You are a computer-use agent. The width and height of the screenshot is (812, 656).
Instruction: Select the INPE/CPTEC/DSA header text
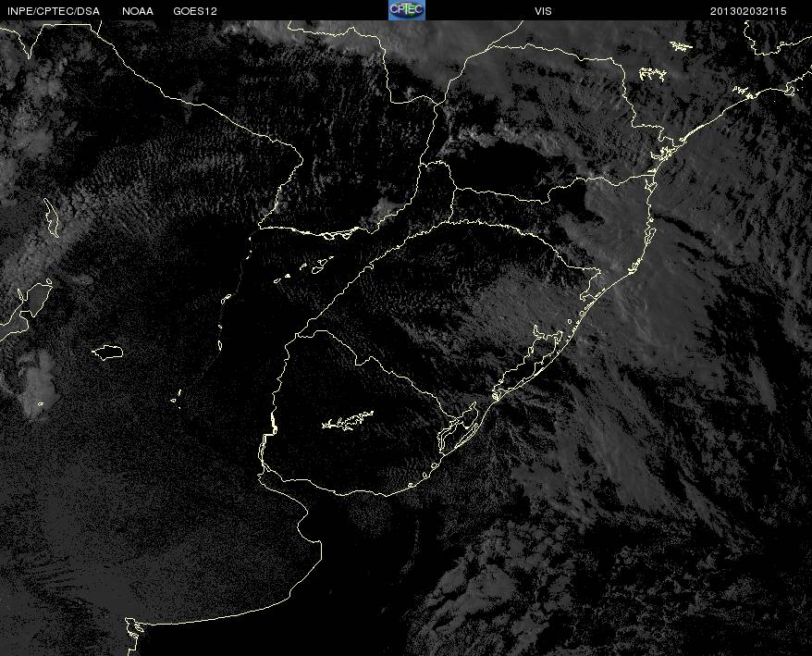(54, 11)
